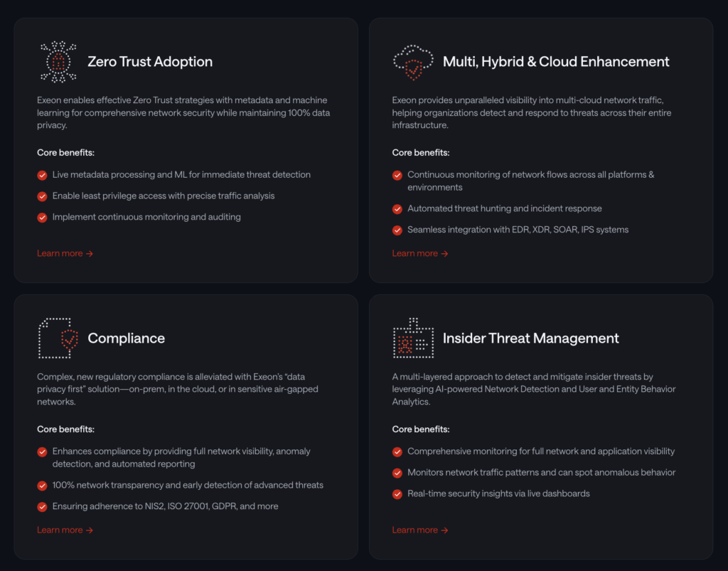This screenshot has width=728, height=571.
Task: Click checkmark icon beside Automated threat hunting
Action: (x=397, y=209)
